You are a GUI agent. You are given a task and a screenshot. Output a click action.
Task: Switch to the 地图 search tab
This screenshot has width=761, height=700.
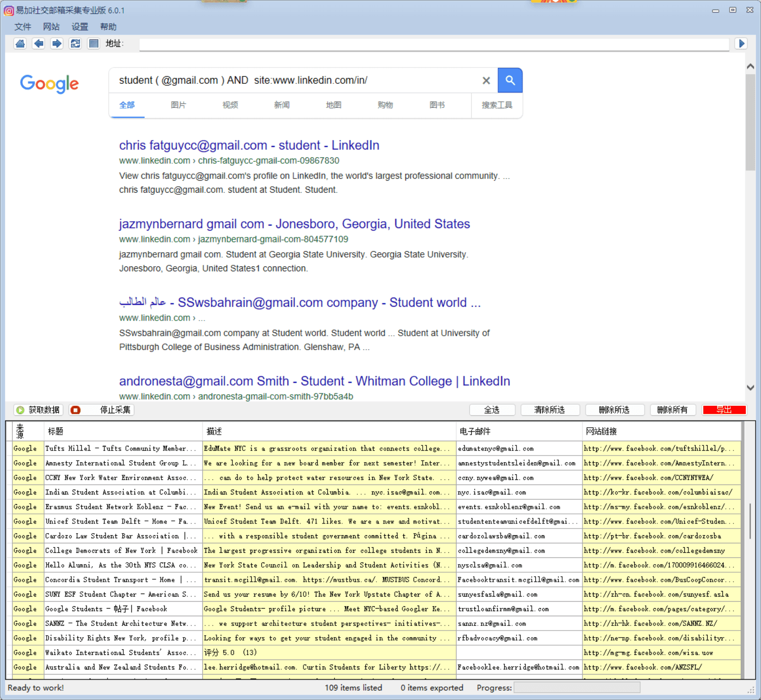(x=334, y=105)
